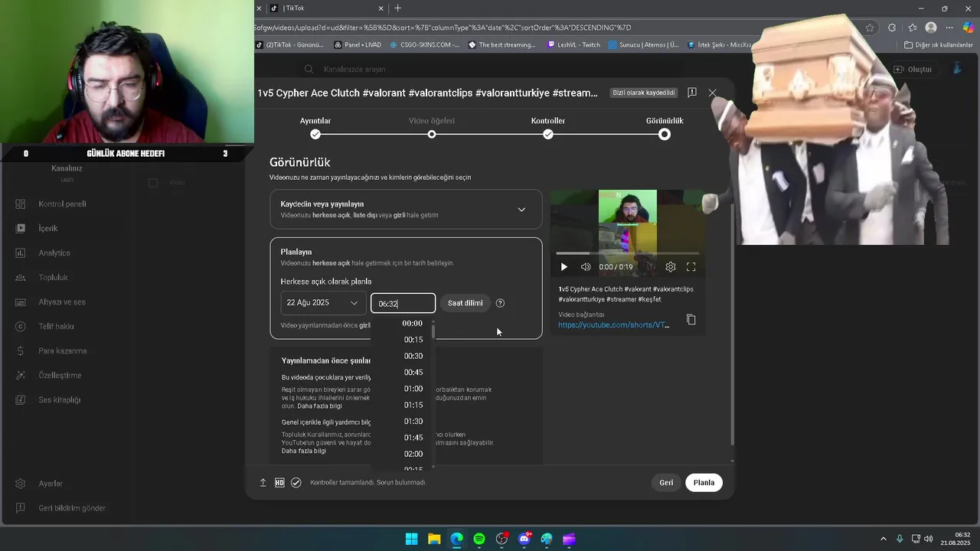
Task: Open the Panel • LIVAD bookmark
Action: [358, 45]
